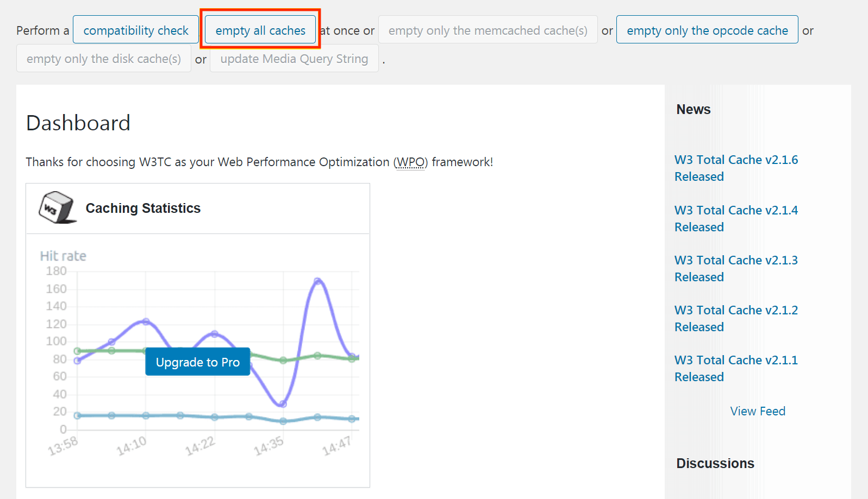
Task: Click the purple peak point on chart
Action: coord(317,281)
